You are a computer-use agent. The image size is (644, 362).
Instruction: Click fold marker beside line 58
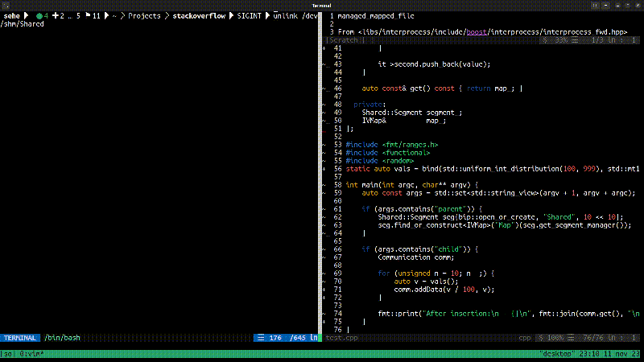pos(324,185)
